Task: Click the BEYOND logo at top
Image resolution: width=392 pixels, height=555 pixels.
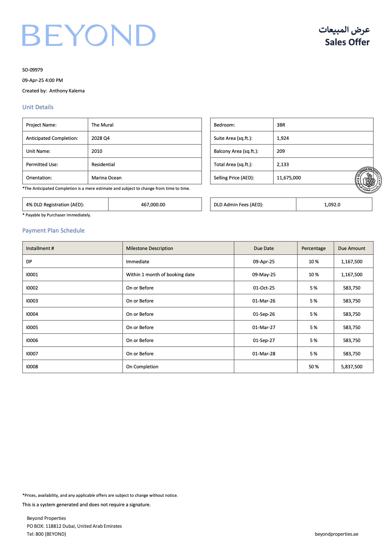Action: point(89,35)
